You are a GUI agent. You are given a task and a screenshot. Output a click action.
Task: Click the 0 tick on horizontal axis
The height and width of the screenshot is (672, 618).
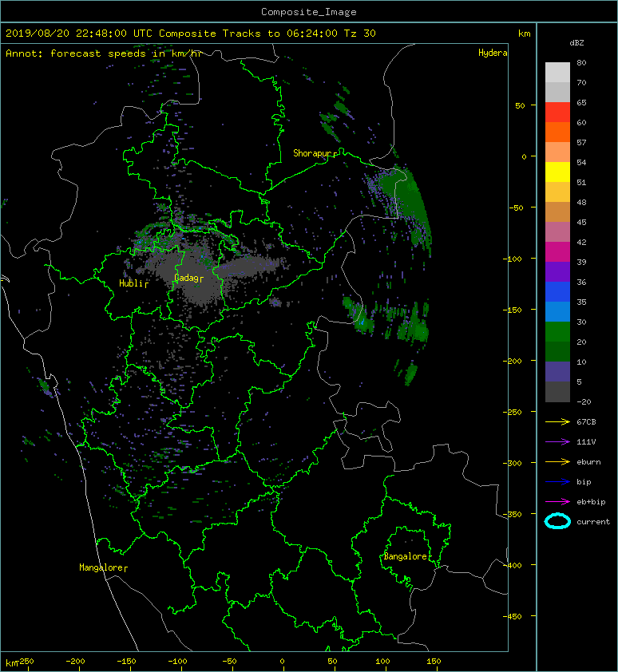(x=282, y=662)
